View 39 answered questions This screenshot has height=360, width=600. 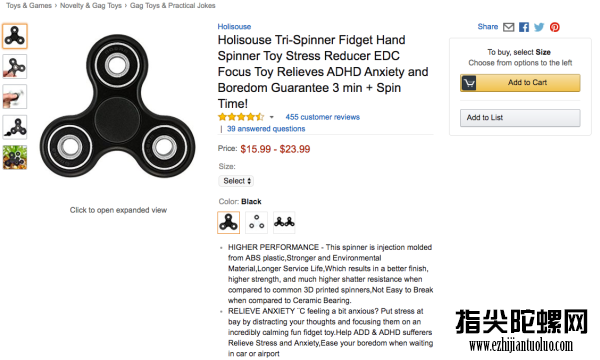(266, 129)
